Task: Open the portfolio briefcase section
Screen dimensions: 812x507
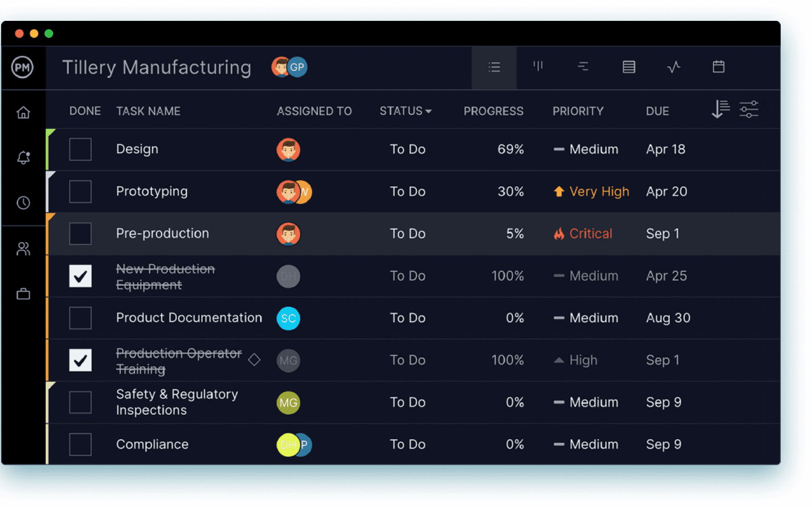Action: click(x=23, y=294)
